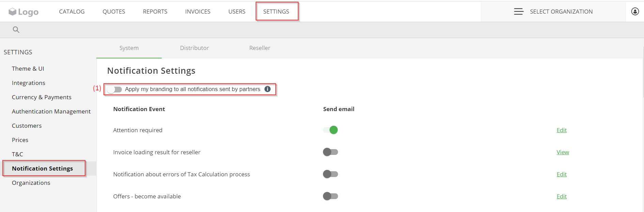The width and height of the screenshot is (644, 212).
Task: Open the Quotes menu
Action: 114,12
